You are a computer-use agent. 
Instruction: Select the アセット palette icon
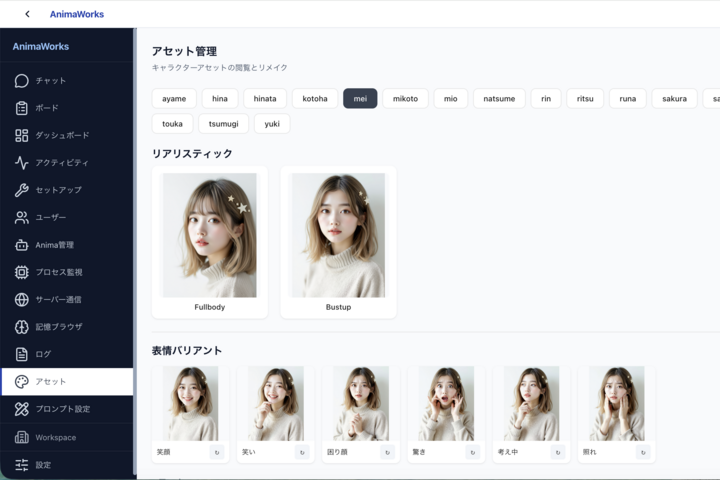click(x=22, y=382)
